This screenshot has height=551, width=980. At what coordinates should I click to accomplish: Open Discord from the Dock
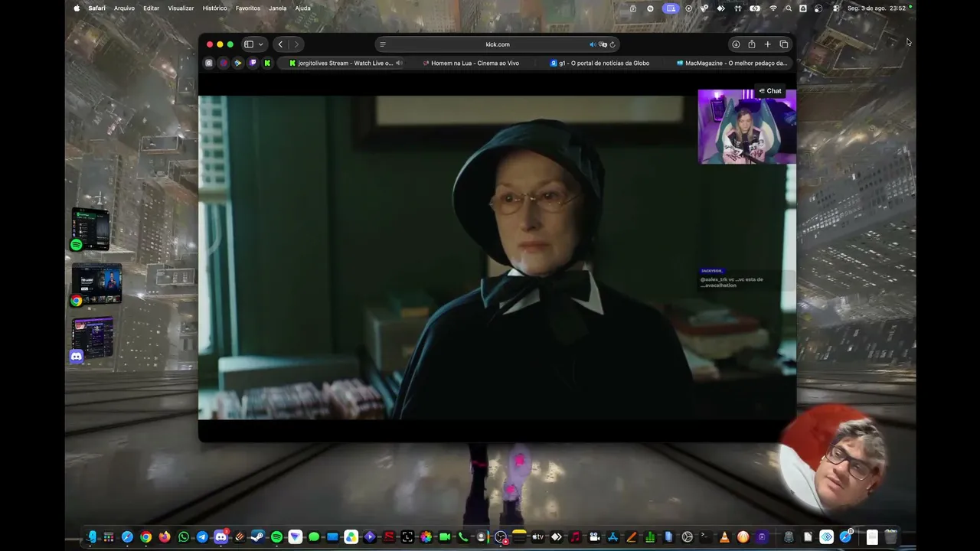220,537
